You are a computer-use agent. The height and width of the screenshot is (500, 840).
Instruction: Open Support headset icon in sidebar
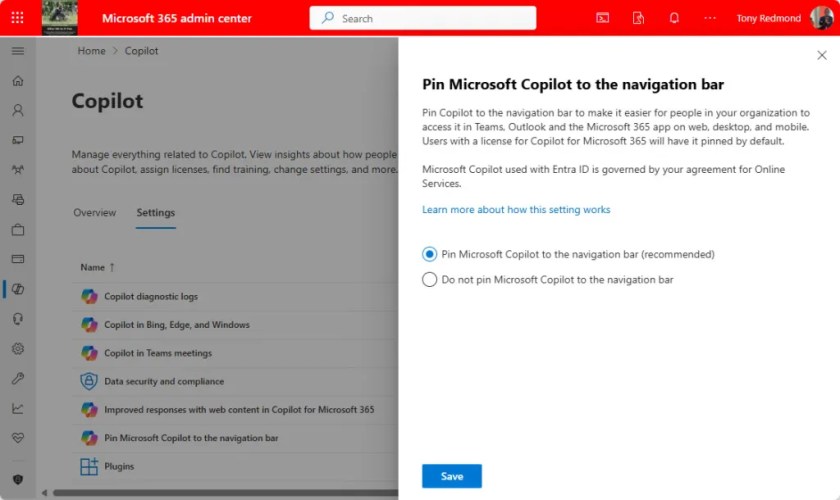coord(18,319)
